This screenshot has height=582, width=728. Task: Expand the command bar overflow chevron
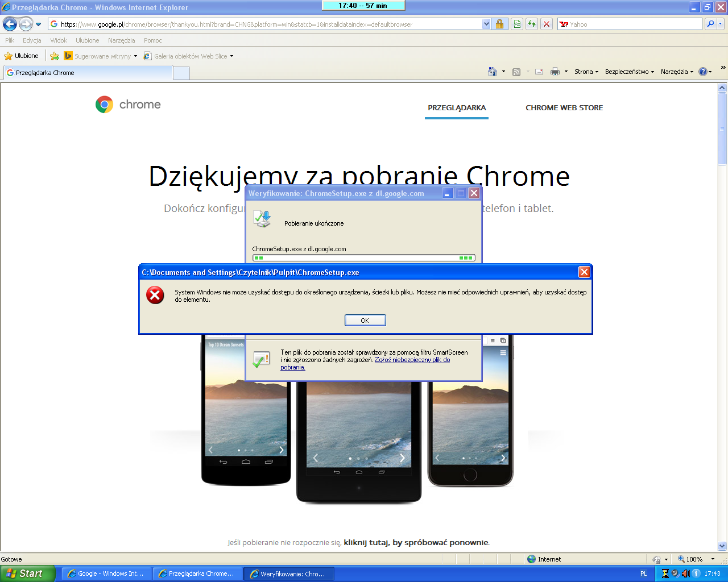click(723, 68)
